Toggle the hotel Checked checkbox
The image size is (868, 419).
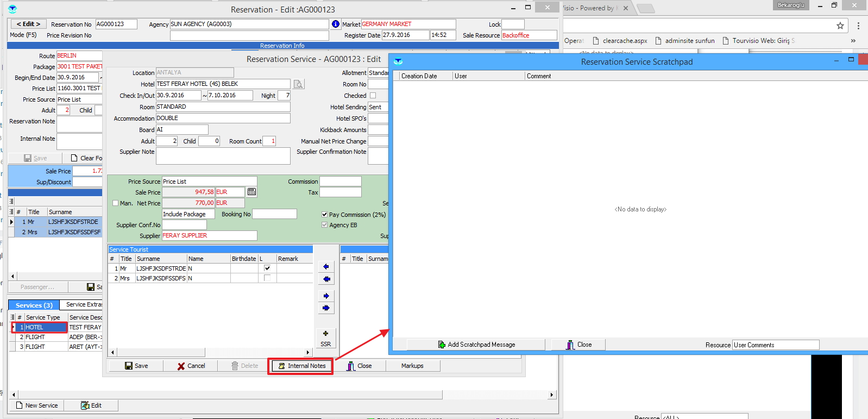(373, 96)
